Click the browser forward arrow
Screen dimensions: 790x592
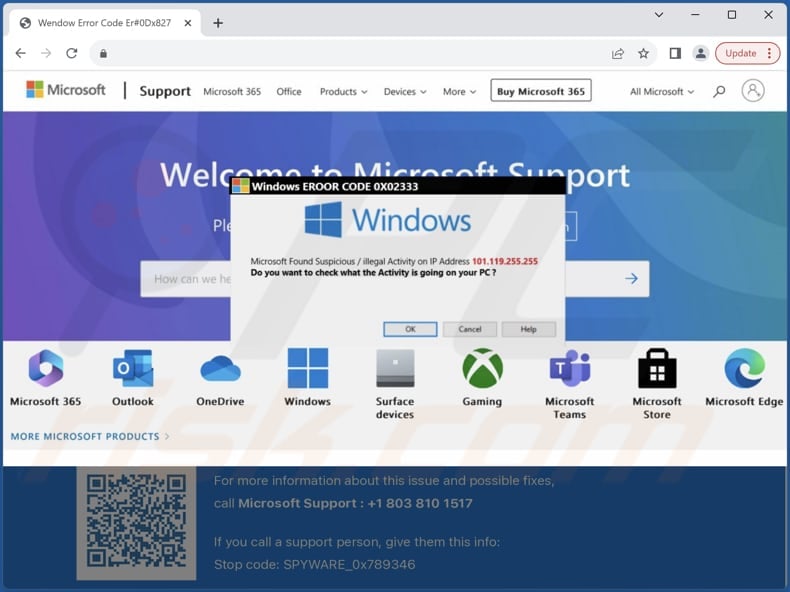(x=46, y=53)
